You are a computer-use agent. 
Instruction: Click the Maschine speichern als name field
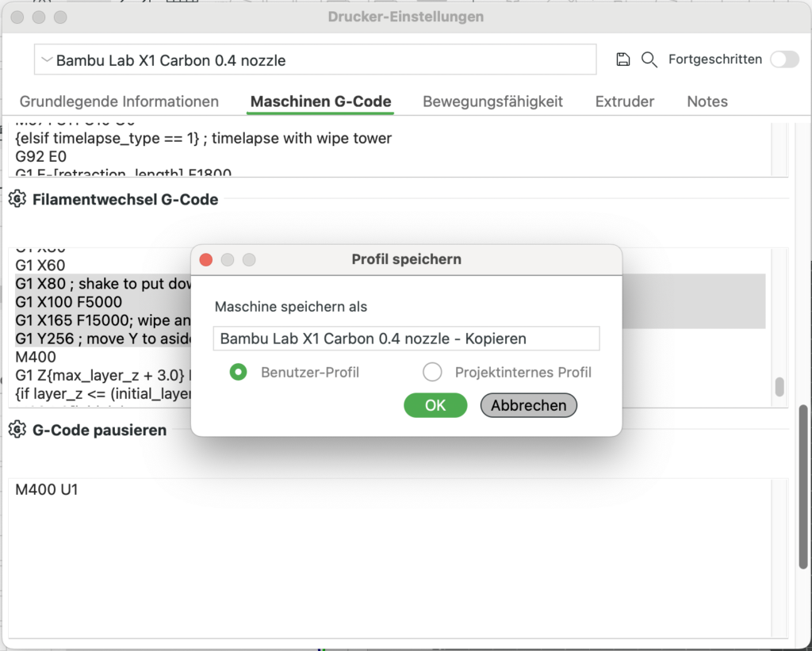click(407, 339)
